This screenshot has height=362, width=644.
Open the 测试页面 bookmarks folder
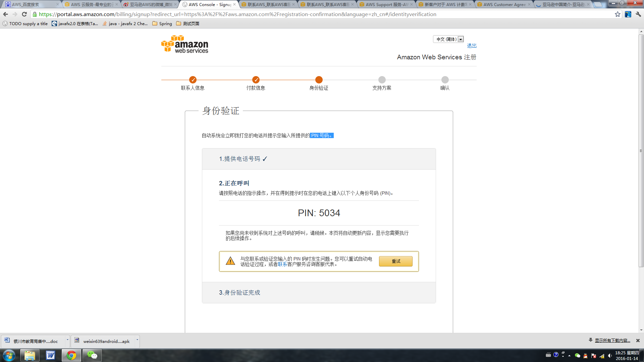coord(187,23)
